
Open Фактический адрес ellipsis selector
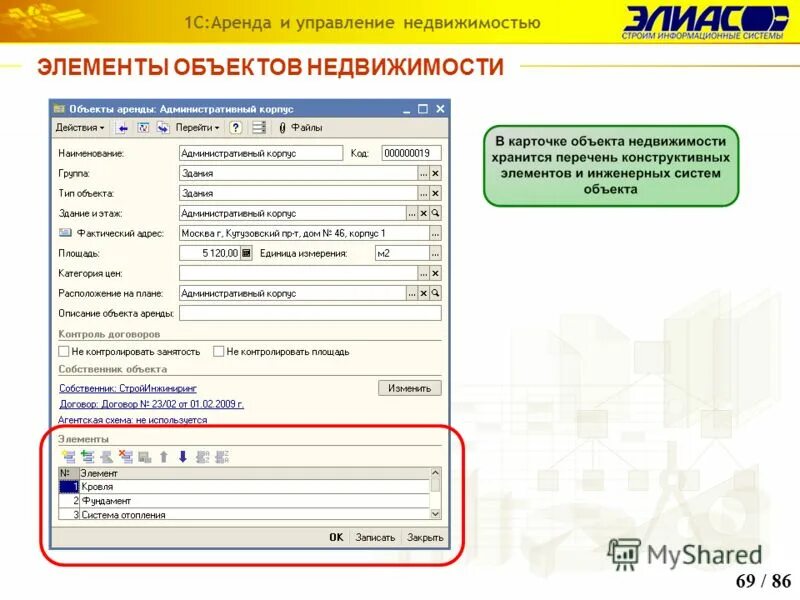(x=435, y=233)
